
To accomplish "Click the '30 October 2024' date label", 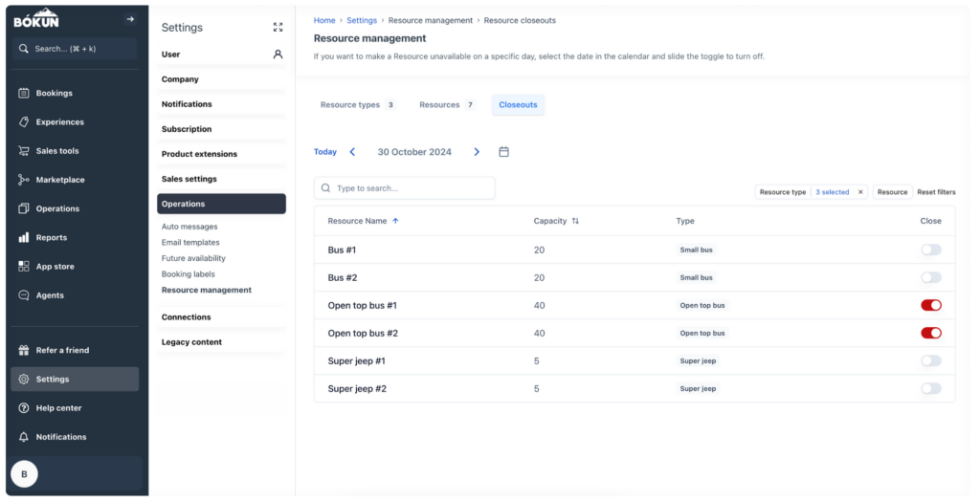I will coord(414,152).
